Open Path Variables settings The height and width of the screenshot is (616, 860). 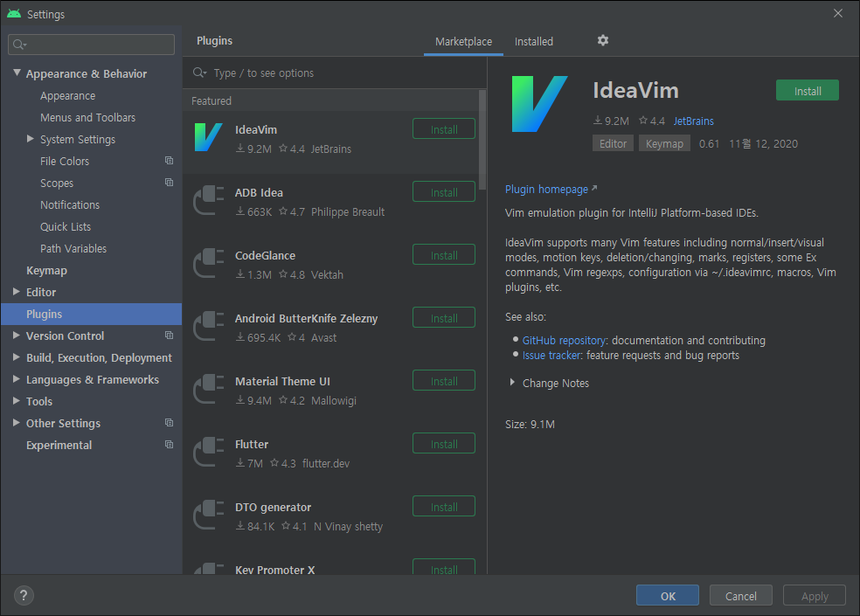point(73,248)
